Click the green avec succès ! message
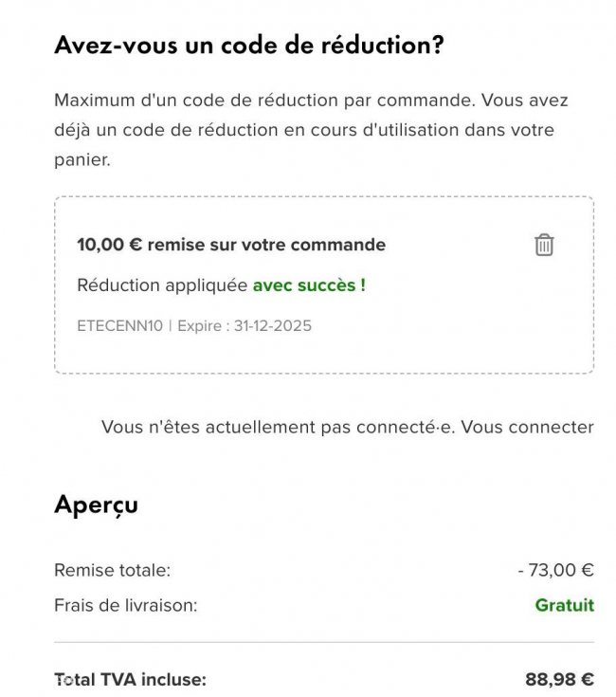This screenshot has width=616, height=697. click(x=309, y=285)
